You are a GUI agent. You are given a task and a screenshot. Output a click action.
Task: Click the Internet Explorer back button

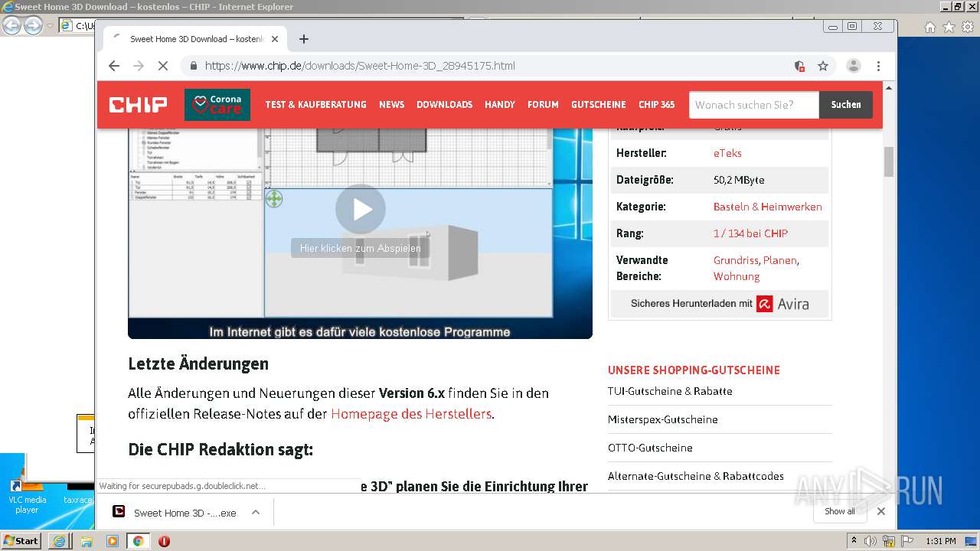pyautogui.click(x=11, y=25)
